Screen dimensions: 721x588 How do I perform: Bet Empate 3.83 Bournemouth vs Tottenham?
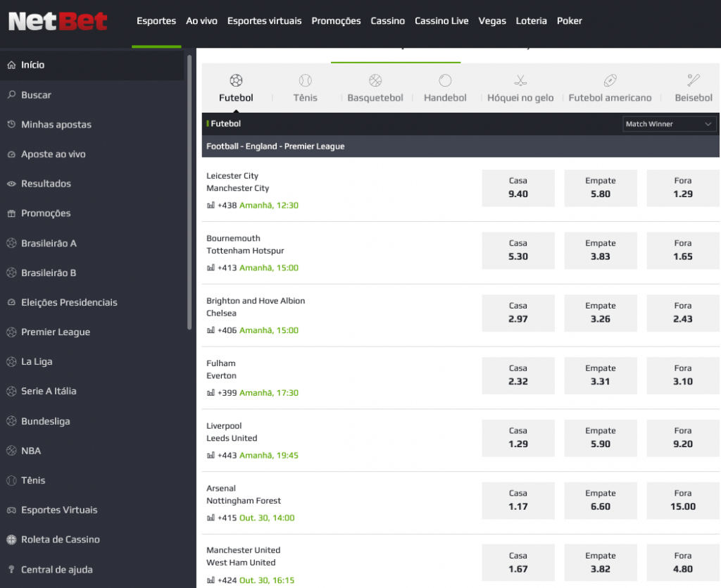601,251
